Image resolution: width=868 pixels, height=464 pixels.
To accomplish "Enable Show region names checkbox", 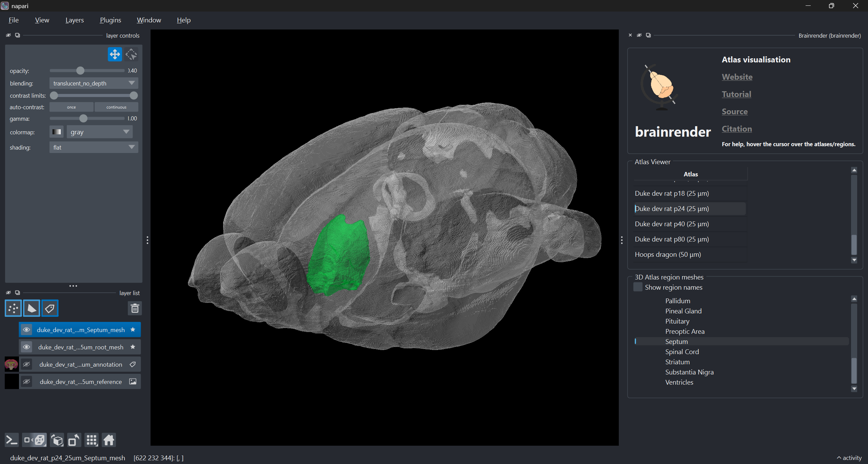I will 638,287.
